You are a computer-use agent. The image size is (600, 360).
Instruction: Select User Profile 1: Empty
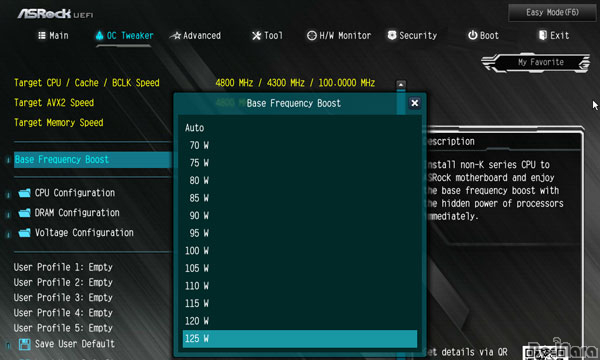tap(63, 267)
